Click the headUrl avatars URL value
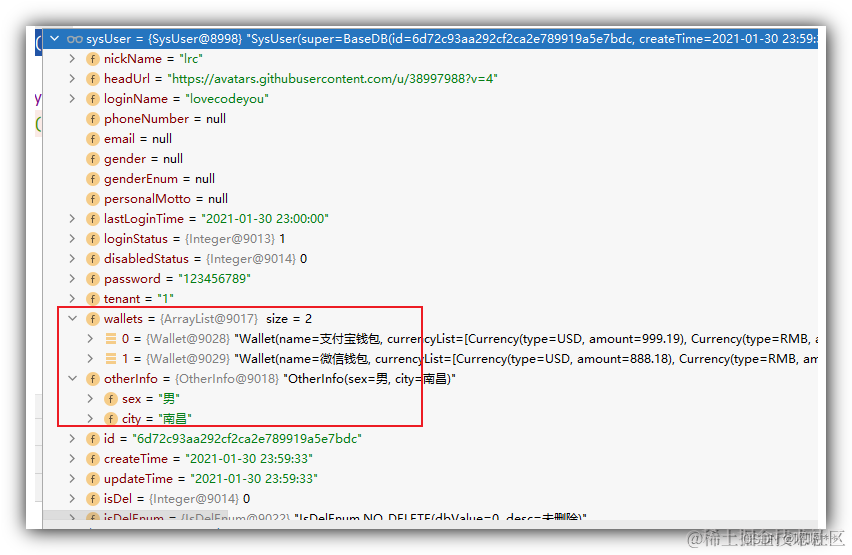The height and width of the screenshot is (555, 852). coord(333,79)
